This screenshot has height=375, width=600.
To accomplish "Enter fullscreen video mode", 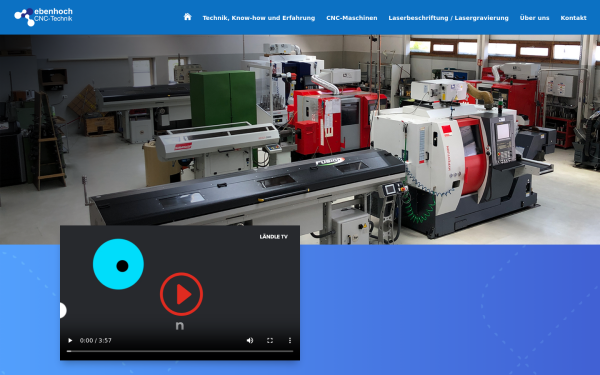I will point(270,340).
